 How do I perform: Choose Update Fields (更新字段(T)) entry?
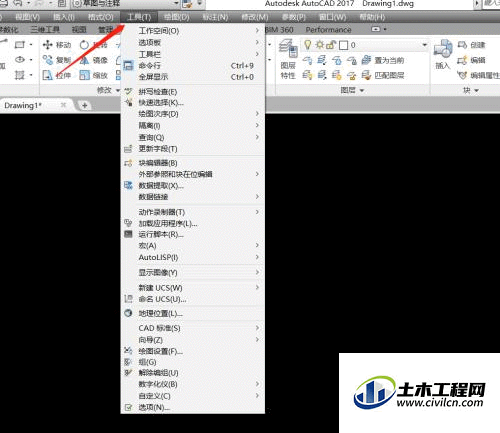(193, 149)
